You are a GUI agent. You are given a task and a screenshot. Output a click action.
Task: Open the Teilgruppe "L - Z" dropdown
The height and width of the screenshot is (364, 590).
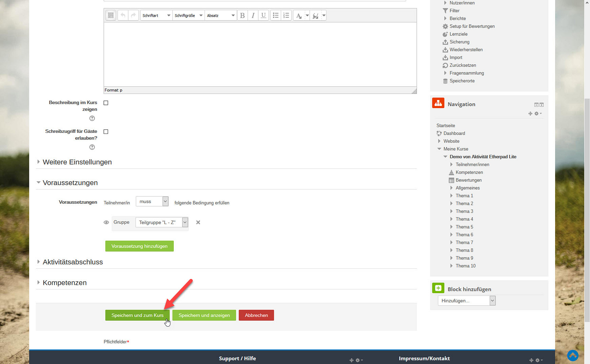tap(161, 222)
